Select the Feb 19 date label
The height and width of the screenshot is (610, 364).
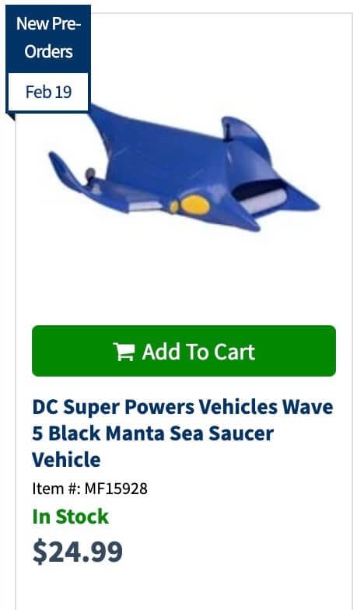48,92
